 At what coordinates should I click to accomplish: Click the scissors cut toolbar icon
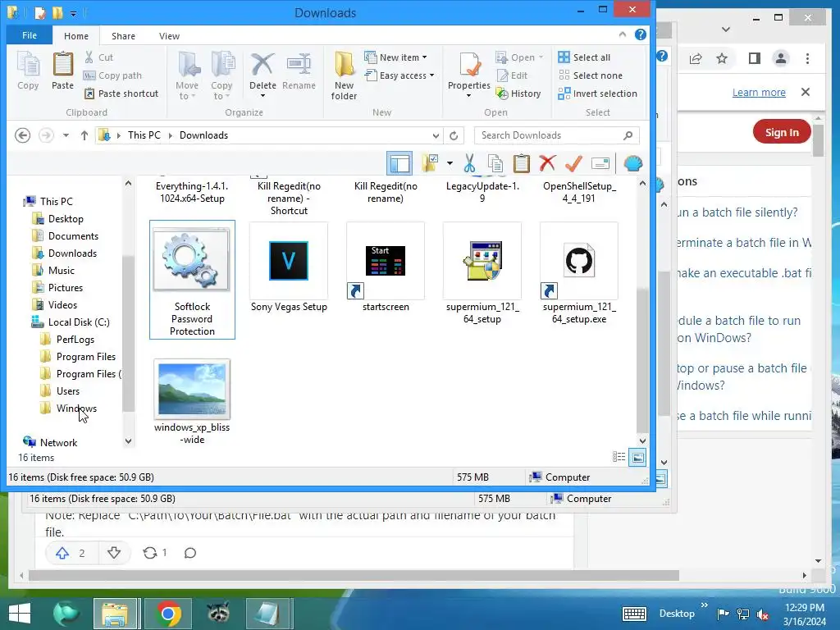469,163
